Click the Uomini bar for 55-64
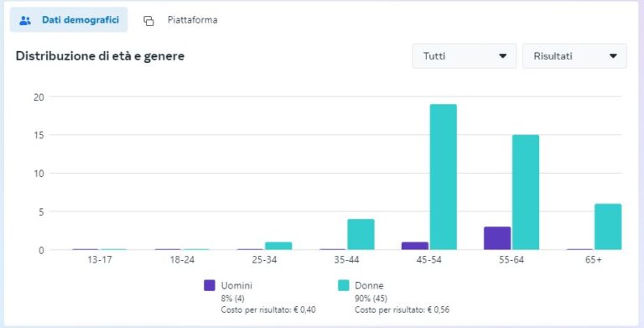The height and width of the screenshot is (328, 644). tap(497, 238)
